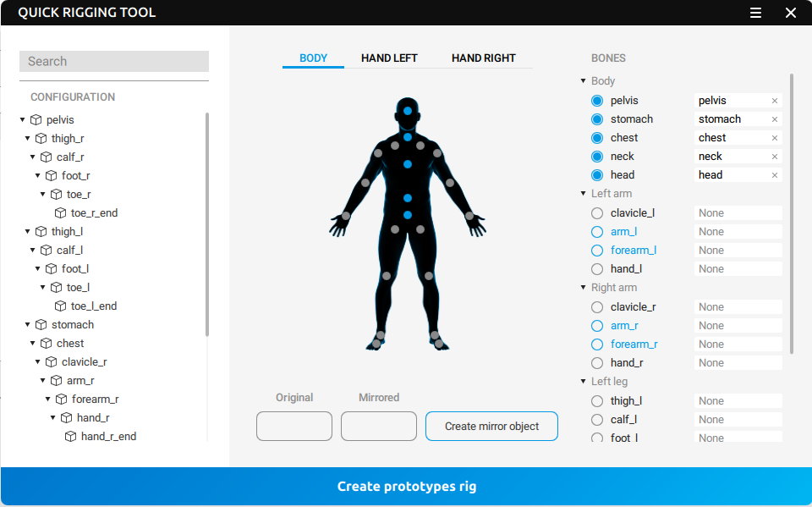Click the cube icon beside forearm_r
This screenshot has height=507, width=812.
tap(62, 400)
